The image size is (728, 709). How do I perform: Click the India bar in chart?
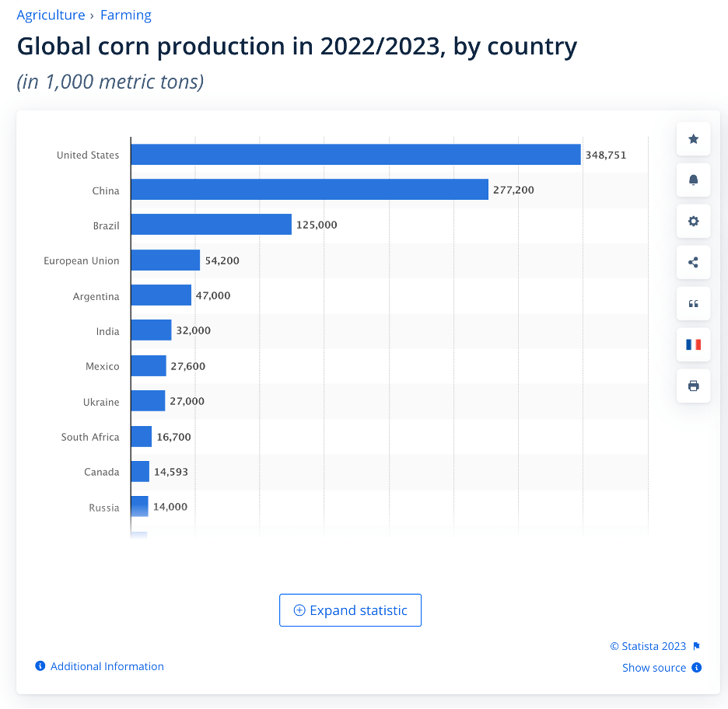point(151,330)
